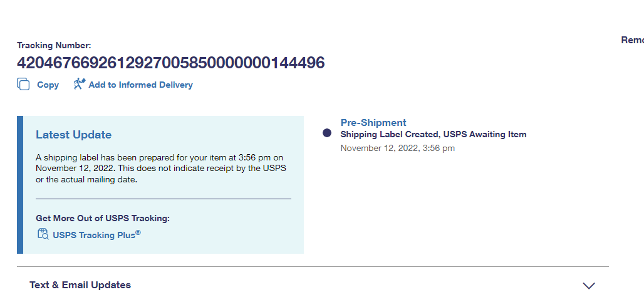Click the divider line in the Latest Update panel
Viewport: 644px width, 297px height.
(164, 199)
